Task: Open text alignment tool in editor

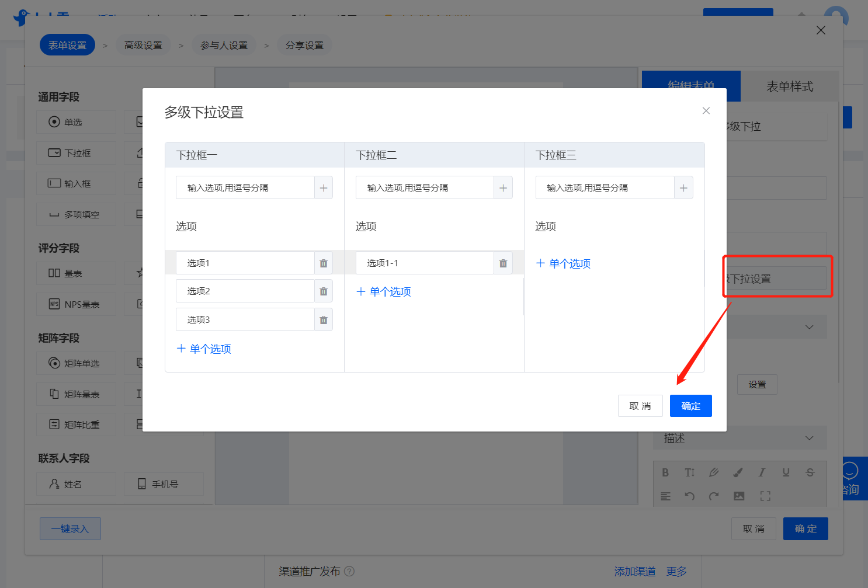Action: pyautogui.click(x=665, y=496)
